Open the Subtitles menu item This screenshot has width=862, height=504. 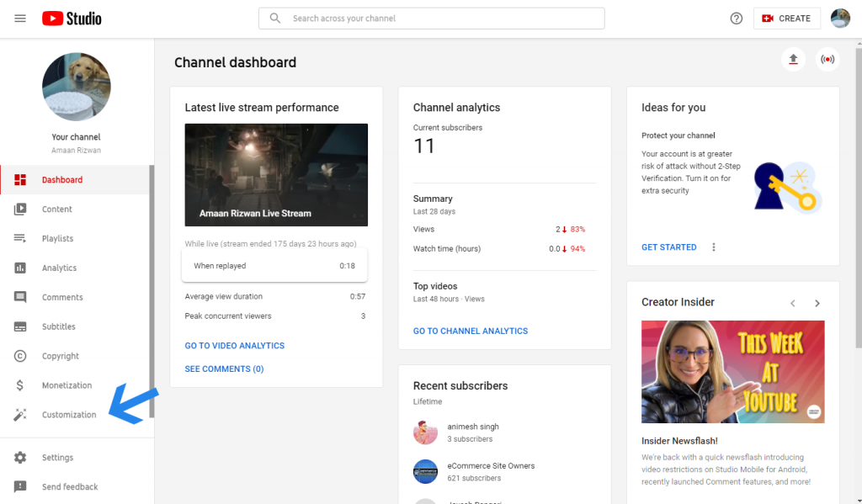[75, 326]
